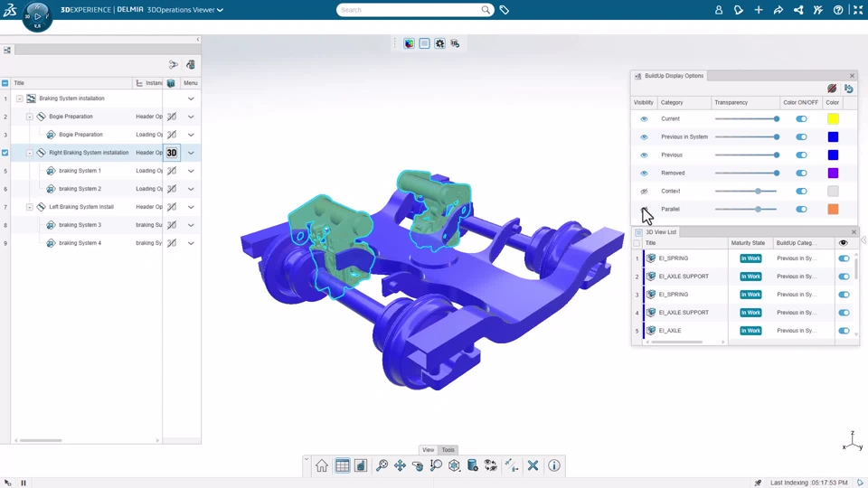Select the Fit All In zoom icon
This screenshot has width=868, height=488.
point(382,466)
